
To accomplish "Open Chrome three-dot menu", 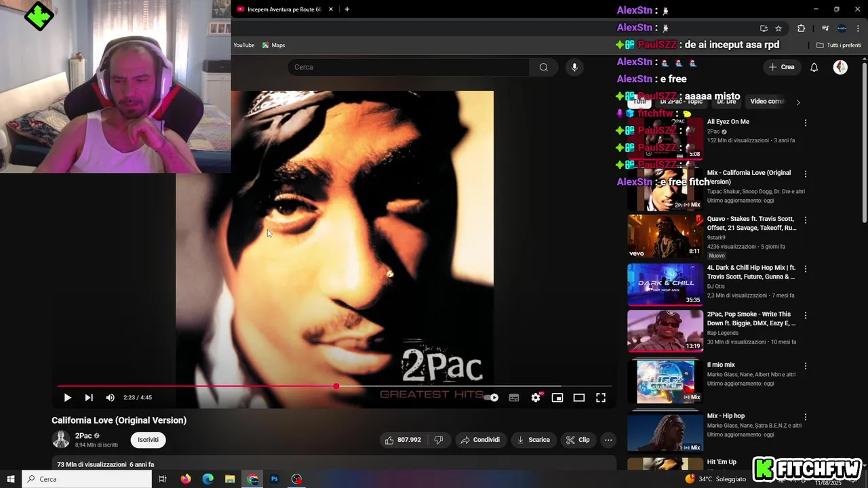I will [858, 28].
